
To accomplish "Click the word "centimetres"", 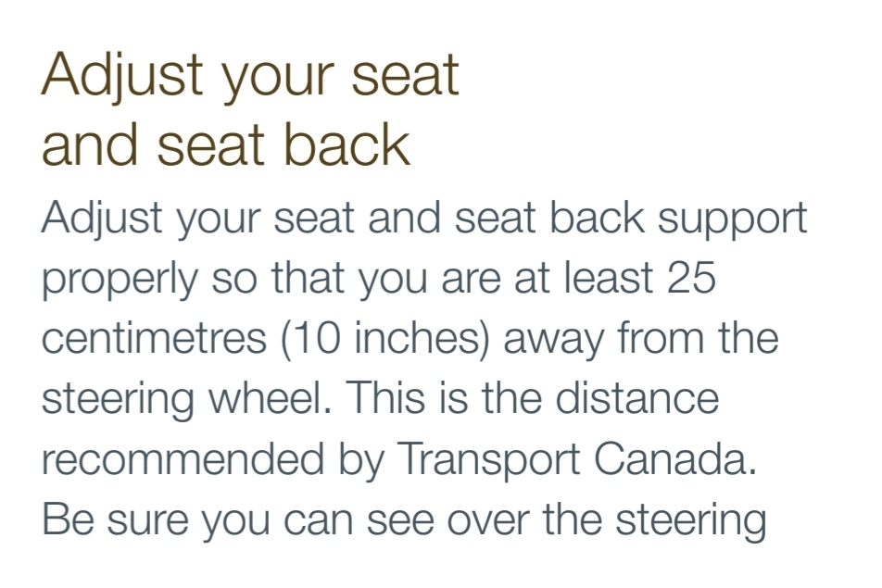I will 154,338.
